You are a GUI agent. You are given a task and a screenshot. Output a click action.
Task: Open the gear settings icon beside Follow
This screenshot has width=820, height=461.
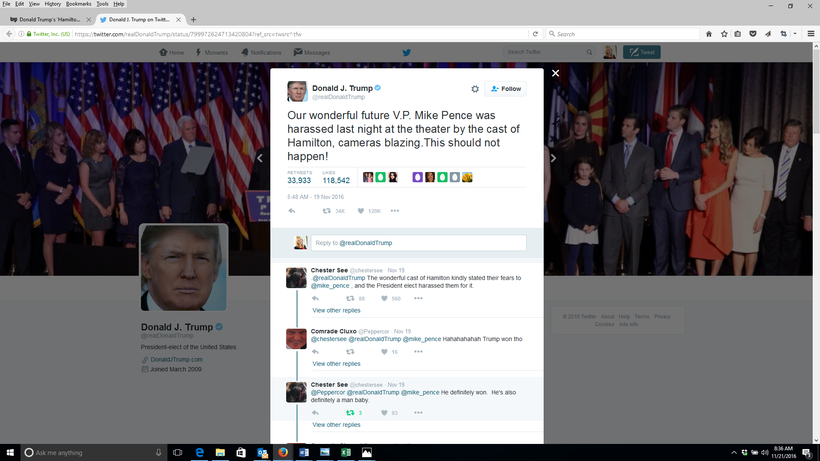point(475,89)
